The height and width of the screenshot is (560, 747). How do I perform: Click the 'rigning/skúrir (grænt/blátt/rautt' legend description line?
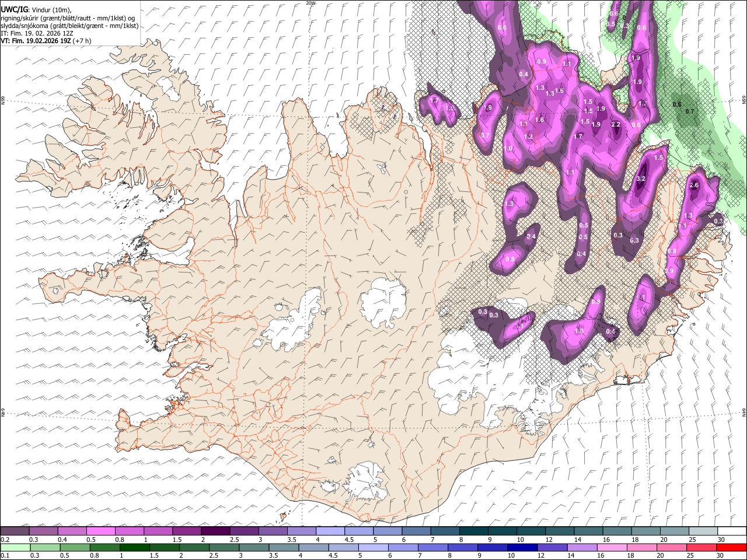(68, 18)
